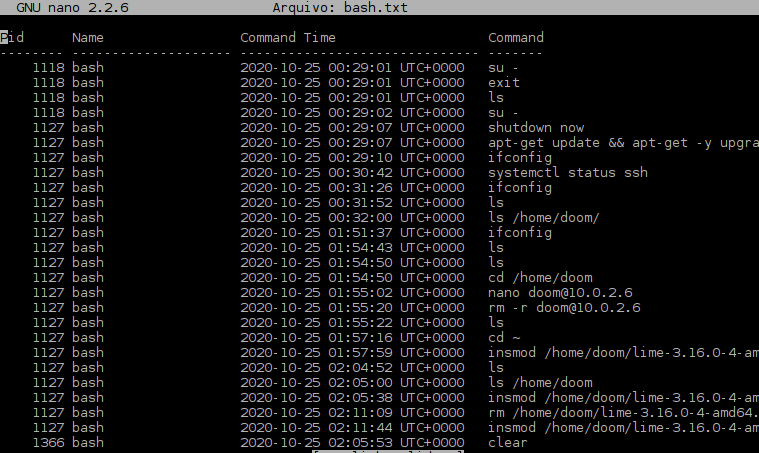Click the 'Name' column header

tap(88, 38)
